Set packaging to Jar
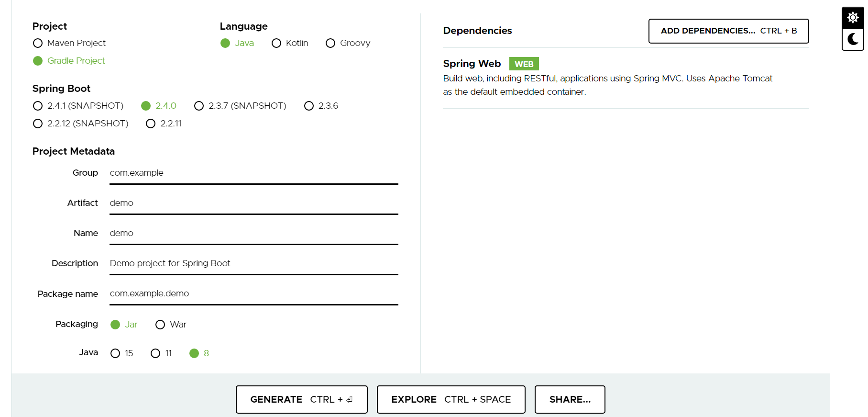The image size is (868, 417). [x=124, y=325]
